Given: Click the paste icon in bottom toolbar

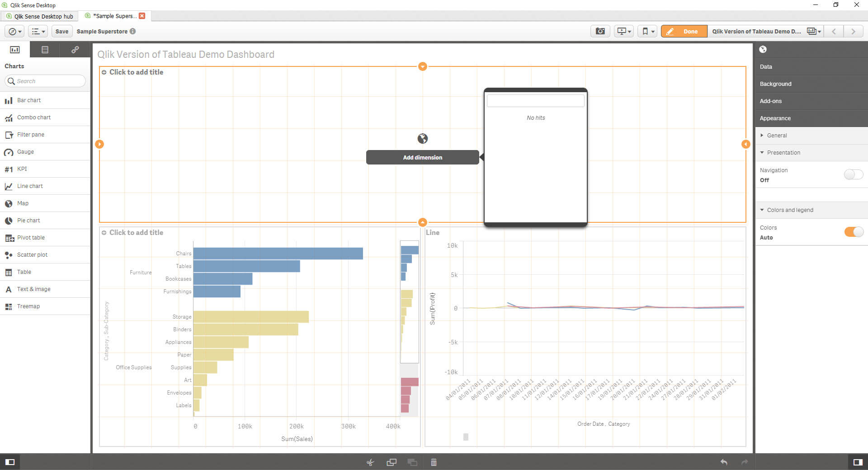Looking at the screenshot, I should (412, 462).
